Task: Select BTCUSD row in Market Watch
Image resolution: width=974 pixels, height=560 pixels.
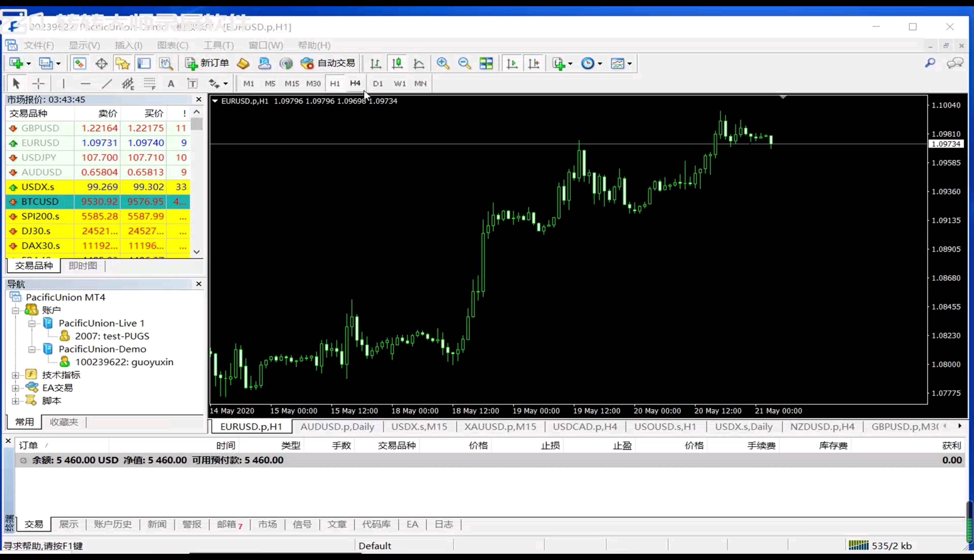Action: tap(40, 201)
